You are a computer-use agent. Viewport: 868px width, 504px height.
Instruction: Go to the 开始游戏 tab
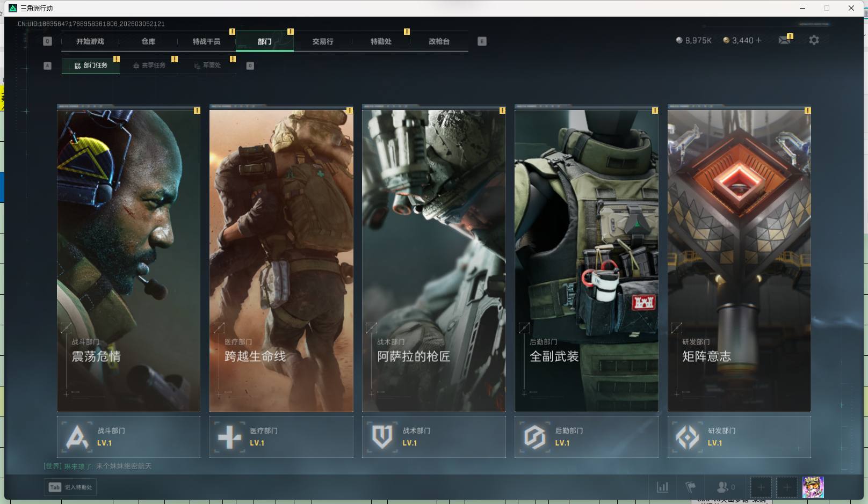(90, 41)
